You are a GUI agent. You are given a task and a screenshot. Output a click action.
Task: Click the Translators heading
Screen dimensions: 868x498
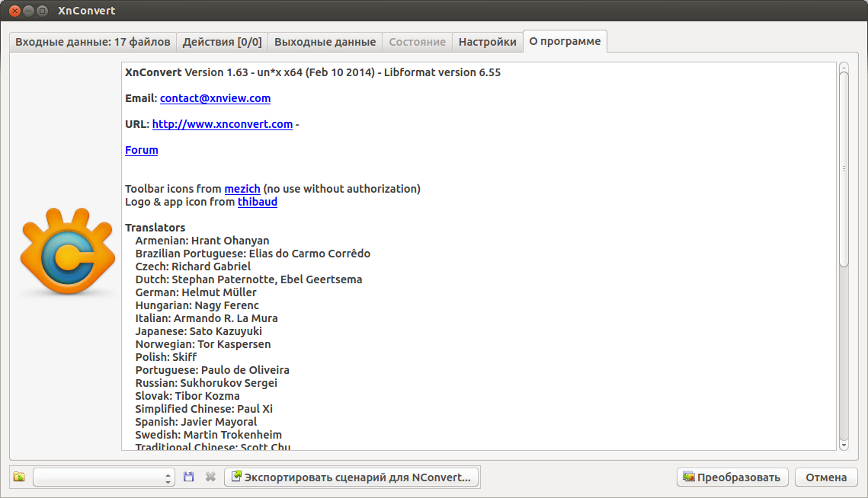click(x=155, y=228)
